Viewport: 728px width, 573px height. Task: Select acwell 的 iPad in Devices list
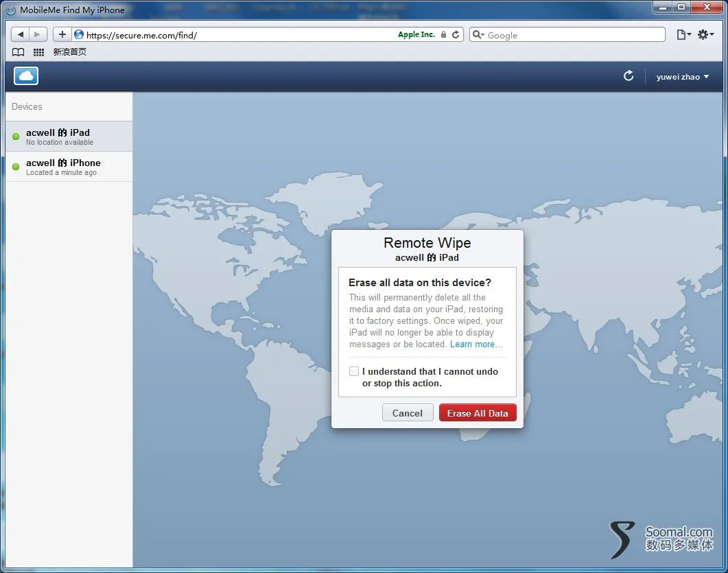tap(69, 137)
